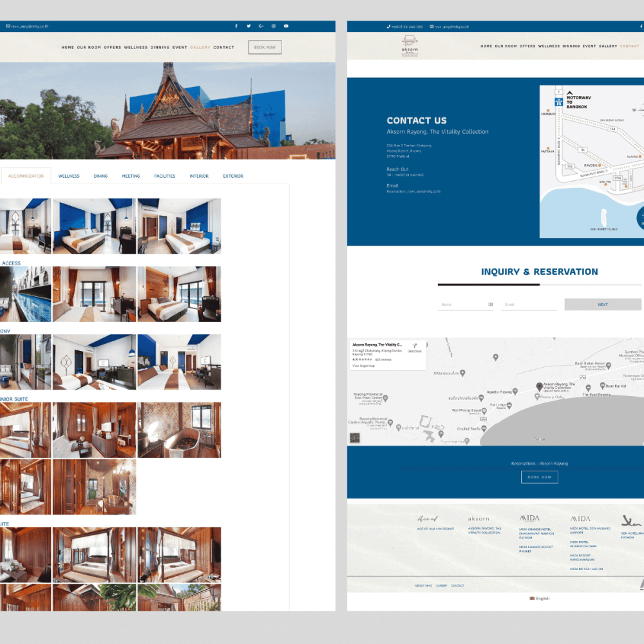Open the blue-wall bedroom photo in the first gallery row center

coord(94,226)
